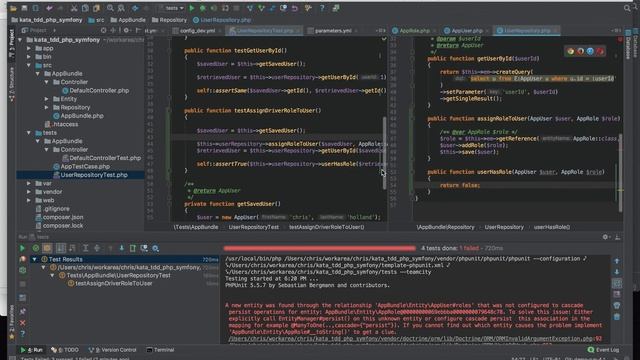
Task: Open Firefox browser preview icon
Action: pos(580,51)
